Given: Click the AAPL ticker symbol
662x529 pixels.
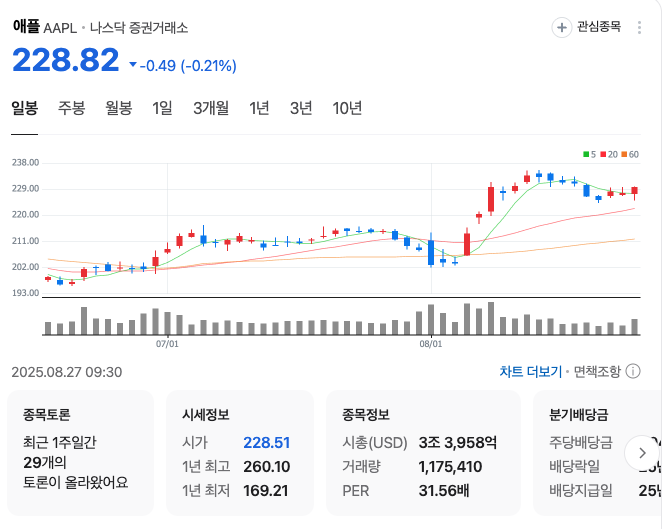Looking at the screenshot, I should [60, 28].
